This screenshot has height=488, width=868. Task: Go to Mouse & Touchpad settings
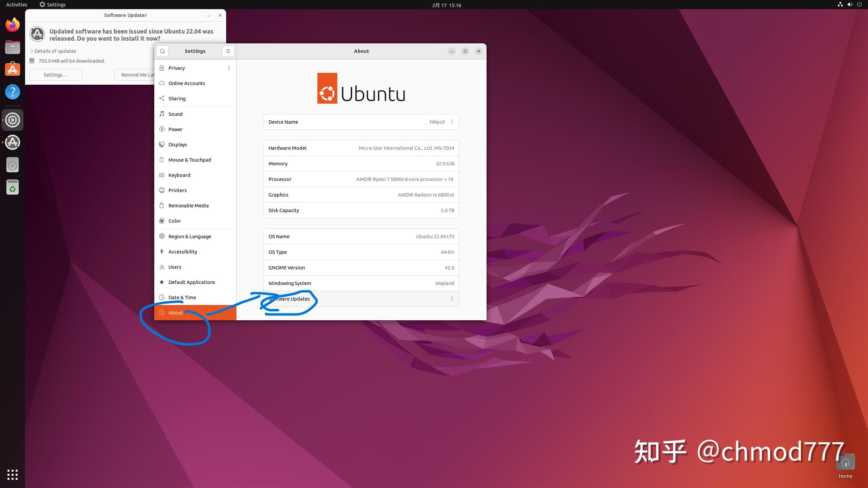190,160
